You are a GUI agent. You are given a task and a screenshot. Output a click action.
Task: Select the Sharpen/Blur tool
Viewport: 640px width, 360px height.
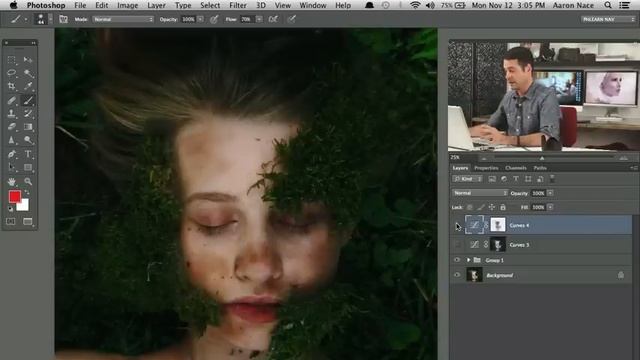click(x=11, y=140)
